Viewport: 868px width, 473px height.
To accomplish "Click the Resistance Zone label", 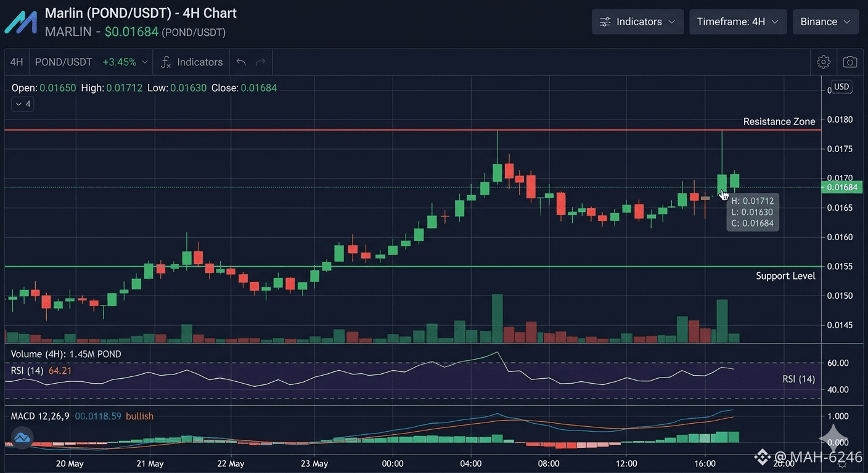I will tap(779, 121).
